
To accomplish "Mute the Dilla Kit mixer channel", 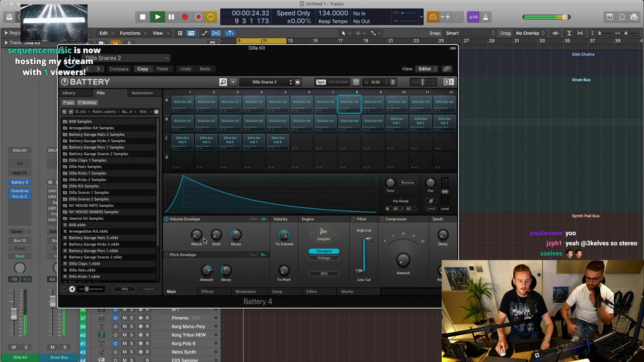I will tap(14, 347).
